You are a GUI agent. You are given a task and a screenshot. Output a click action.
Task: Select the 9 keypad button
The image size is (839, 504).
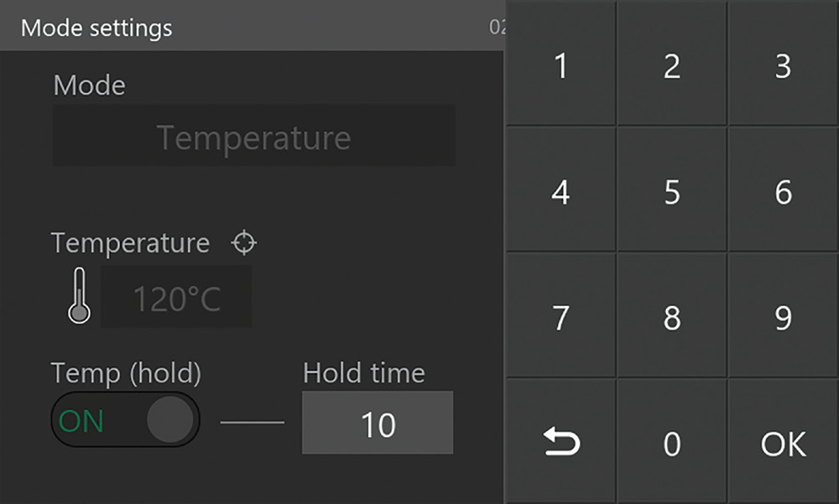tap(783, 318)
